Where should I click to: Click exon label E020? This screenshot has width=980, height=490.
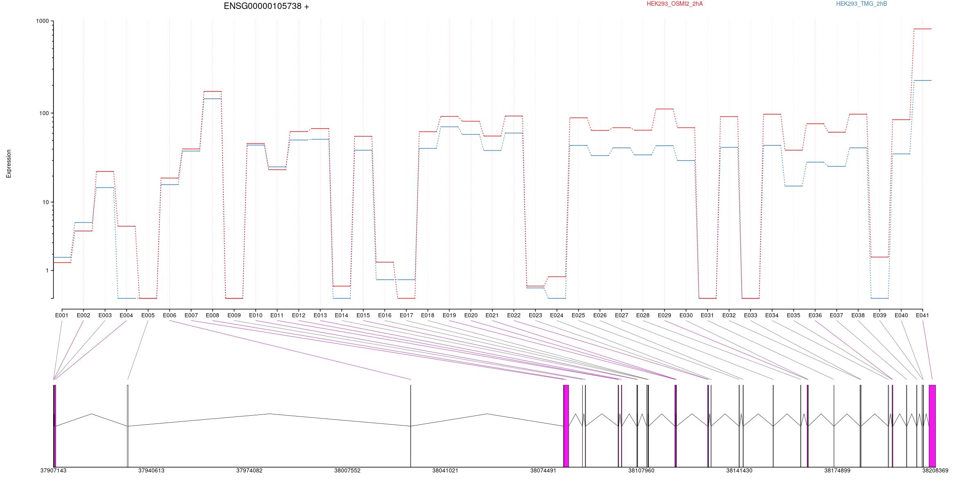pos(471,315)
